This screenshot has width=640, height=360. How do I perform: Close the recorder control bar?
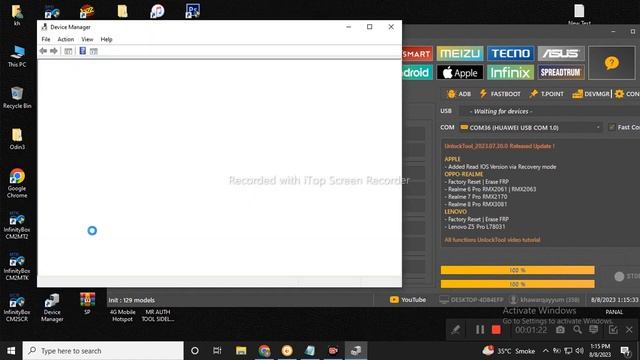629,330
